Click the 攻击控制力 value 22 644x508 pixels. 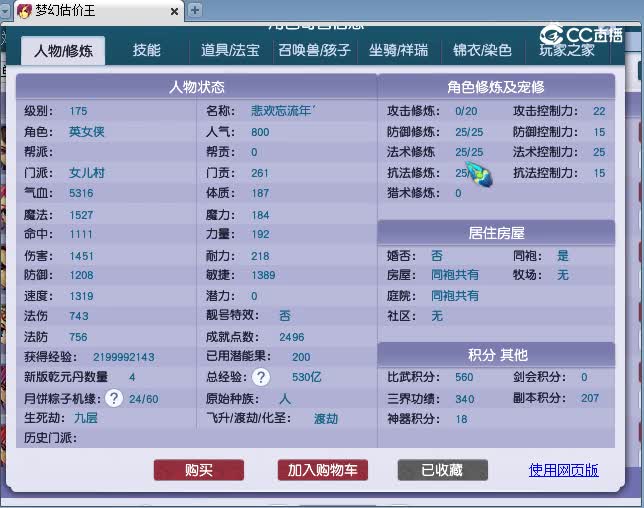(x=599, y=111)
